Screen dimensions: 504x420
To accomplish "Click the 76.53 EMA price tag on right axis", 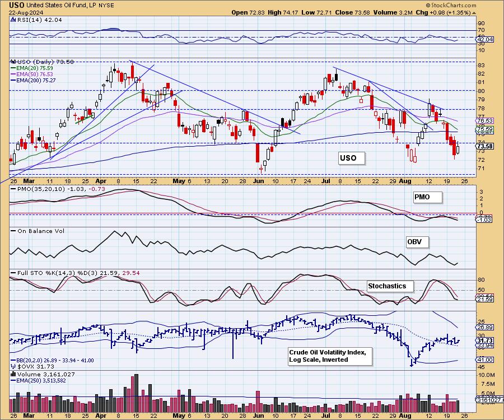I will (486, 120).
